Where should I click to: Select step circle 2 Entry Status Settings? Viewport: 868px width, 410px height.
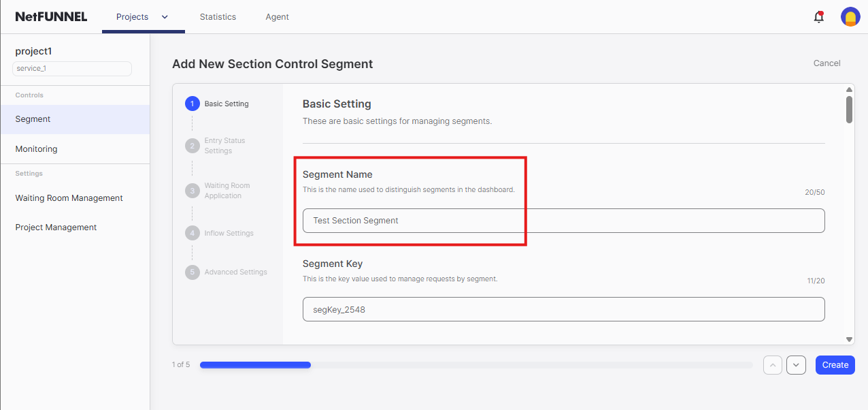coord(193,145)
